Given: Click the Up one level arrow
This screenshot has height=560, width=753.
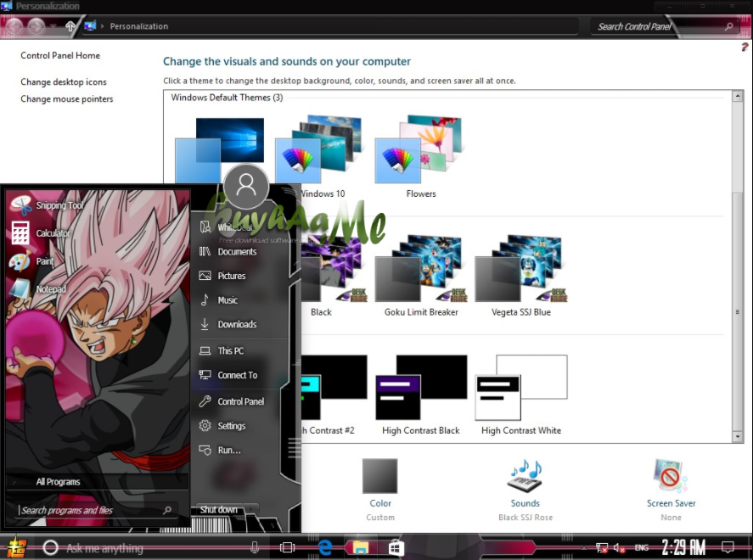Looking at the screenshot, I should pyautogui.click(x=70, y=26).
